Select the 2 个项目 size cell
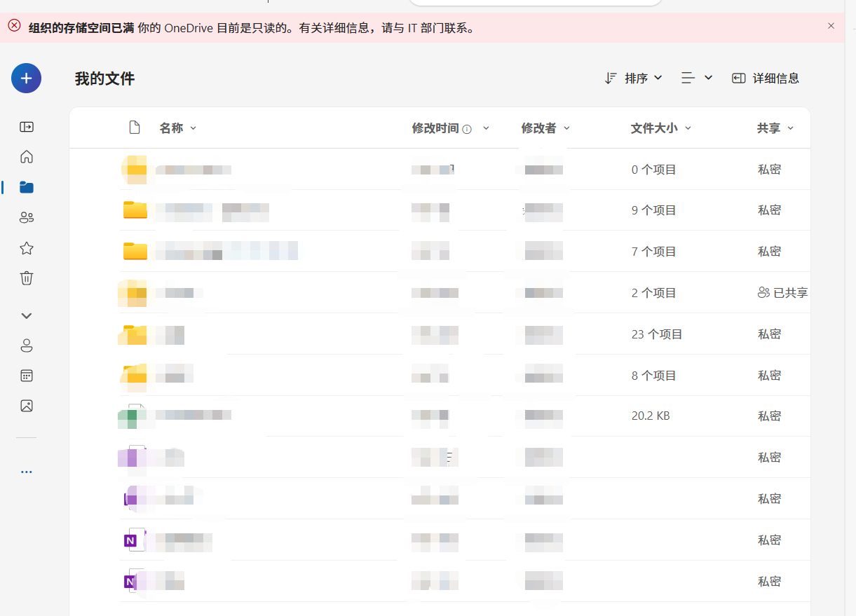The image size is (856, 616). [x=653, y=293]
